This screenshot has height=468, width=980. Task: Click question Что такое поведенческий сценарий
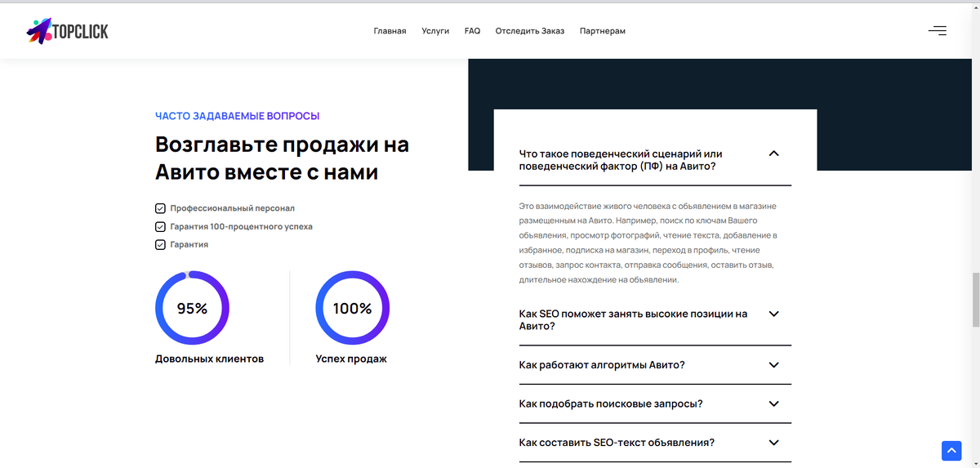[621, 160]
